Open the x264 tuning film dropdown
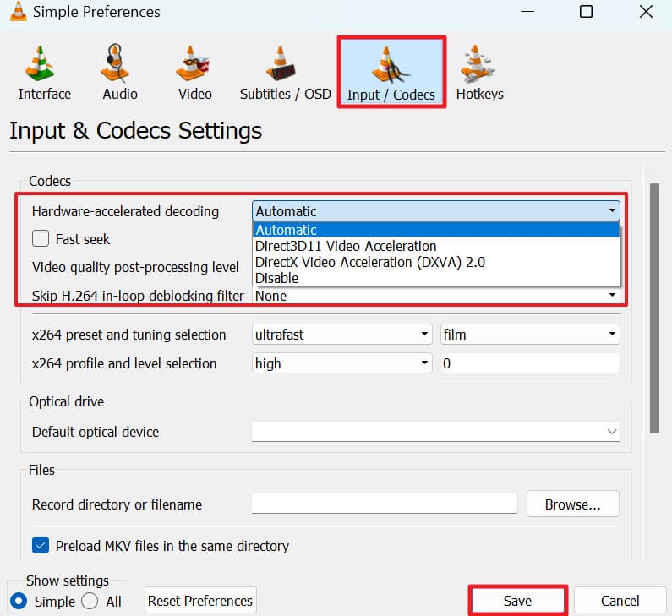Viewport: 672px width, 616px height. (x=530, y=335)
